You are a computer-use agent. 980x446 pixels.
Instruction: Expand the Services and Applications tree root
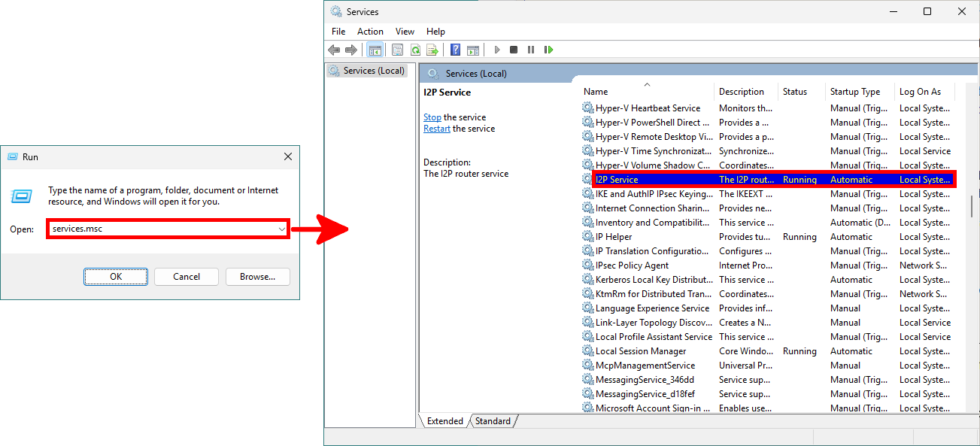[x=367, y=70]
